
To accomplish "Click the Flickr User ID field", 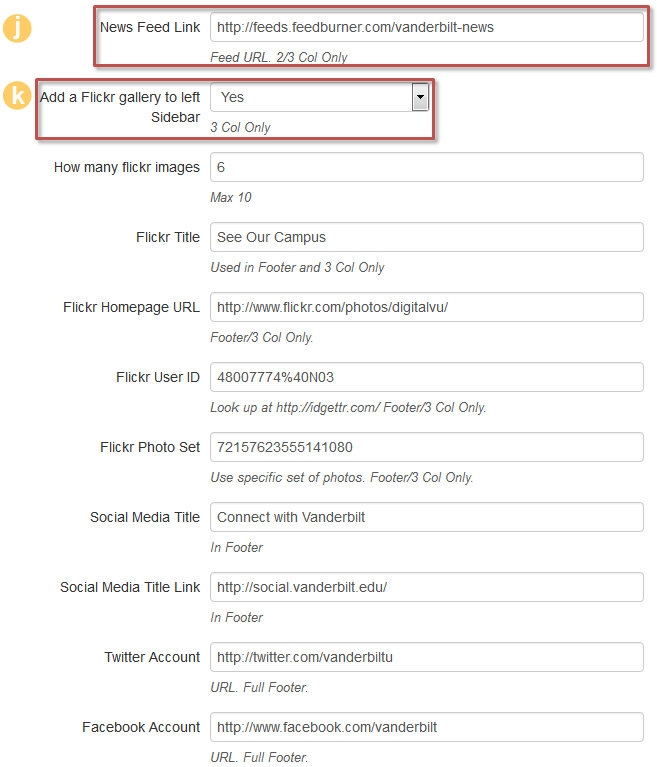I will click(426, 377).
